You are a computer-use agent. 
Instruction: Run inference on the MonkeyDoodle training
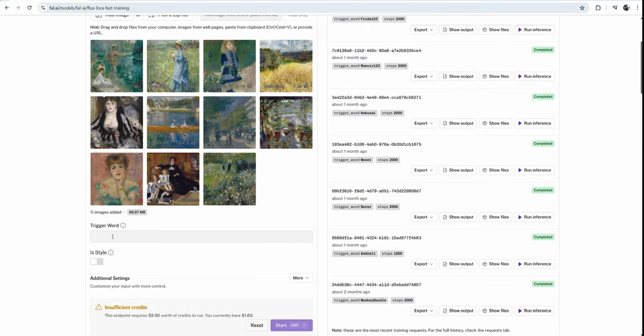(x=534, y=310)
